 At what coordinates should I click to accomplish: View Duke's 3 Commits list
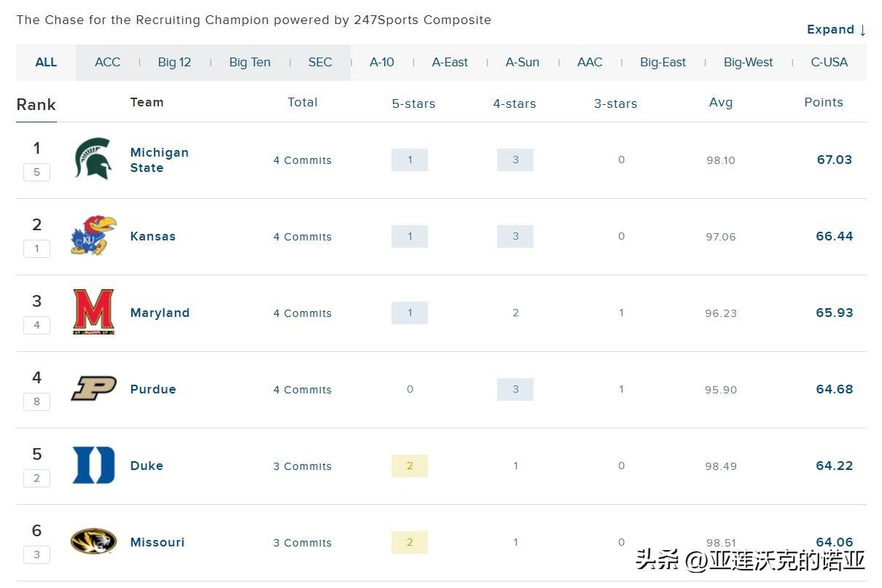click(303, 466)
